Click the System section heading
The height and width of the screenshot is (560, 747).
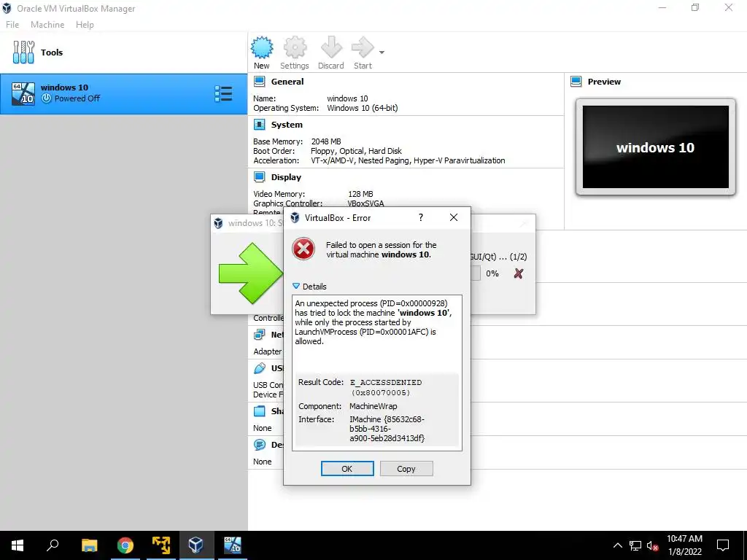click(x=287, y=124)
